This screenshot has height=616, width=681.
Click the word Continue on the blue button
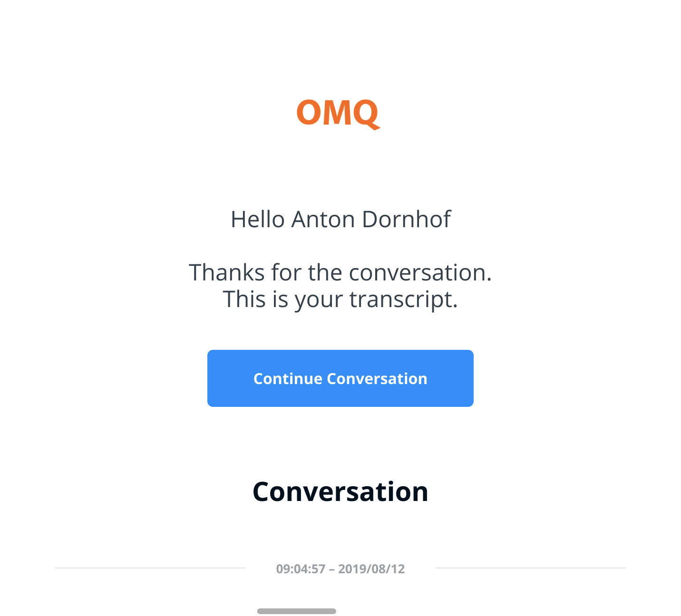[288, 379]
